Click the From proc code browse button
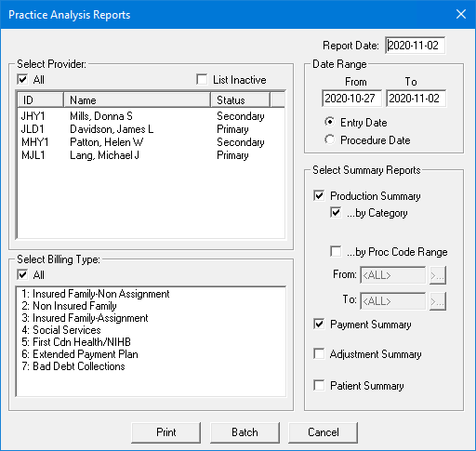 438,275
